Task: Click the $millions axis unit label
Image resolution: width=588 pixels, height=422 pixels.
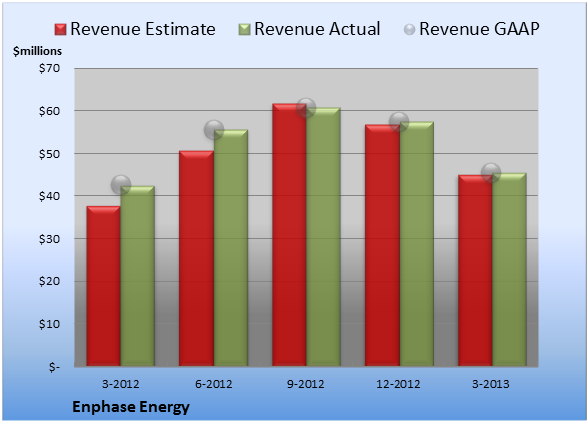Action: click(38, 51)
